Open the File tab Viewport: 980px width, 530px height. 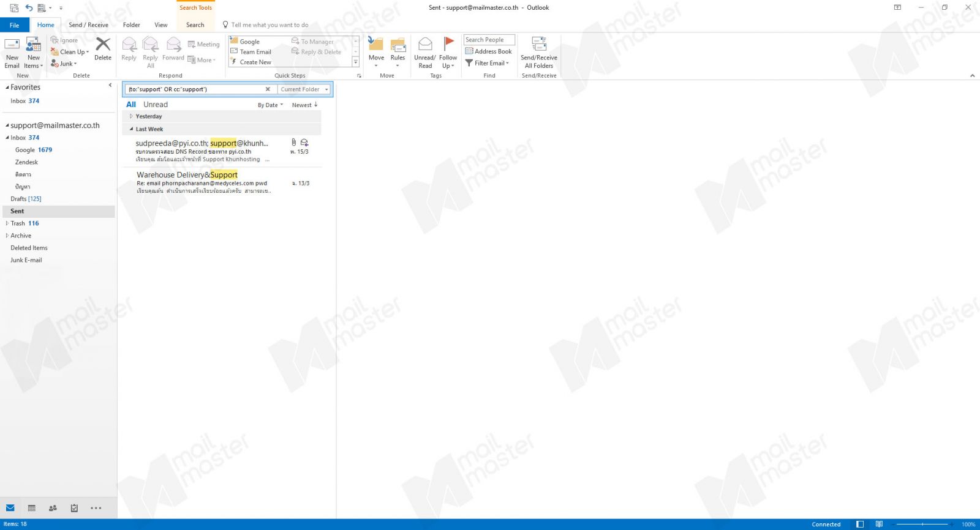[14, 25]
